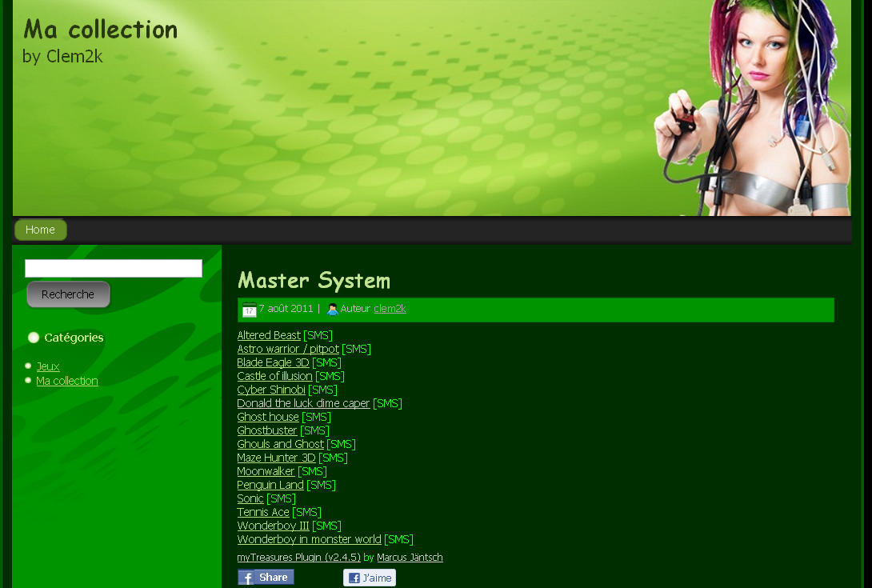The image size is (872, 588).
Task: Open the Ghostbuster entry
Action: (x=267, y=430)
